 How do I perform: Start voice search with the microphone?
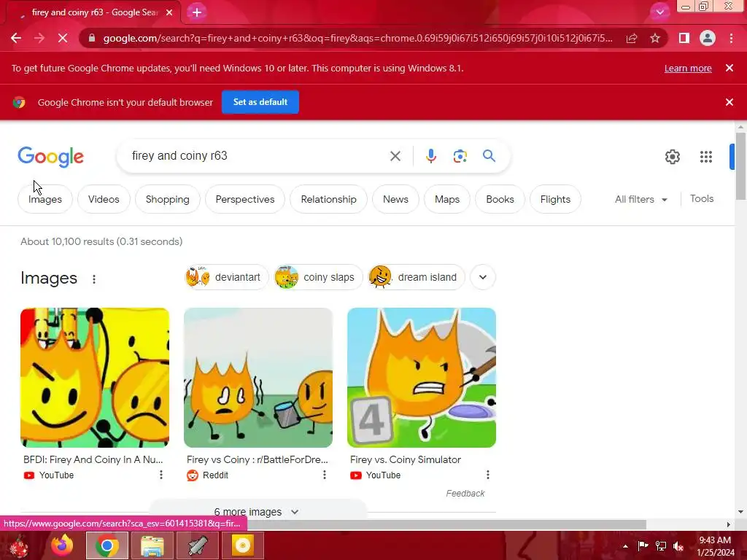[430, 156]
